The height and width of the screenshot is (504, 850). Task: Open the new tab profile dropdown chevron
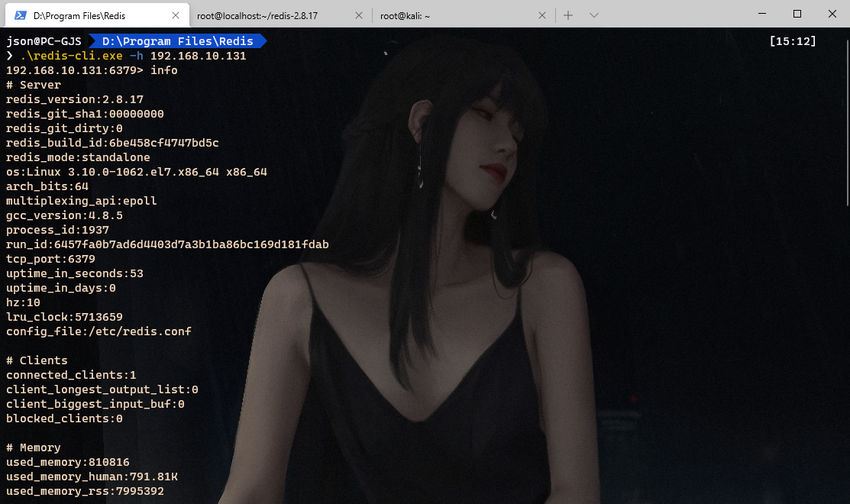[594, 15]
